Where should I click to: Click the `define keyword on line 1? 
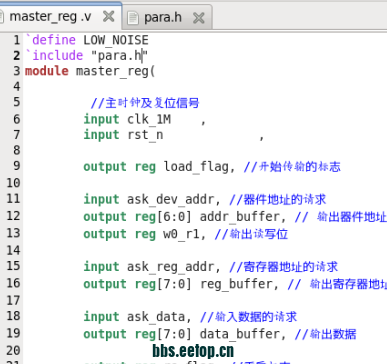point(51,40)
